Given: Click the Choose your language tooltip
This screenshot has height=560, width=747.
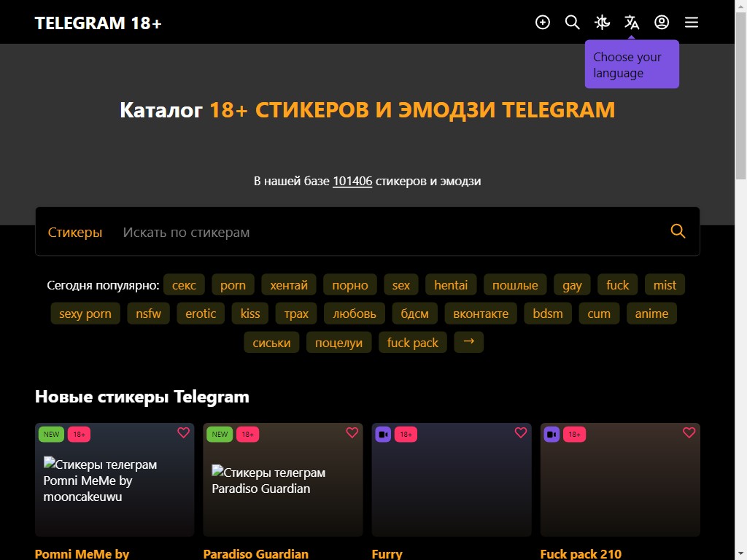Looking at the screenshot, I should 632,64.
